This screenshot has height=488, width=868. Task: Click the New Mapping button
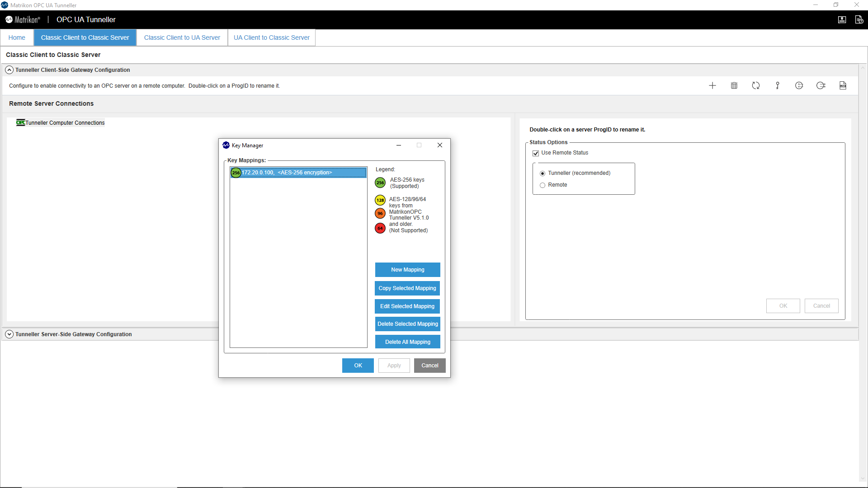coord(408,270)
